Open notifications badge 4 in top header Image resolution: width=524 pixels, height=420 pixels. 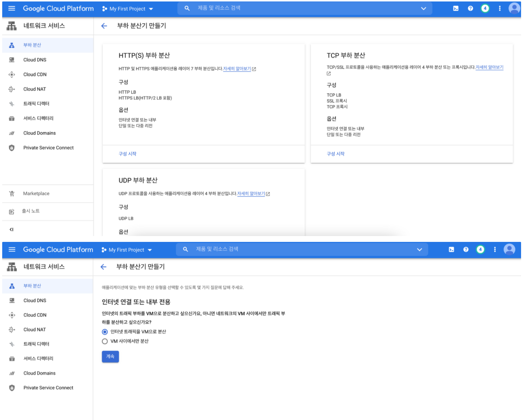(485, 8)
